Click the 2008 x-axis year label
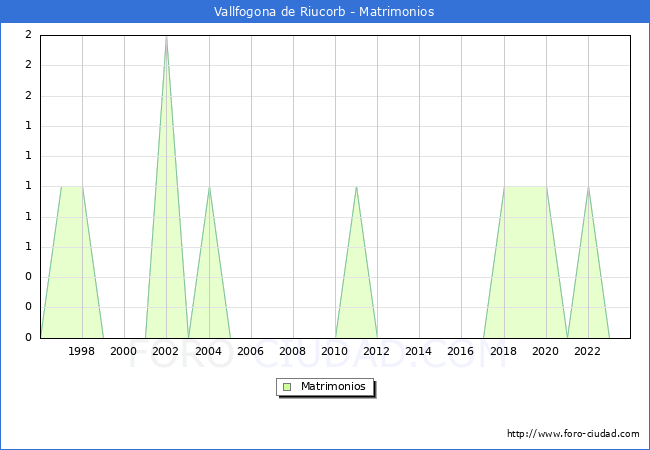 click(x=293, y=351)
